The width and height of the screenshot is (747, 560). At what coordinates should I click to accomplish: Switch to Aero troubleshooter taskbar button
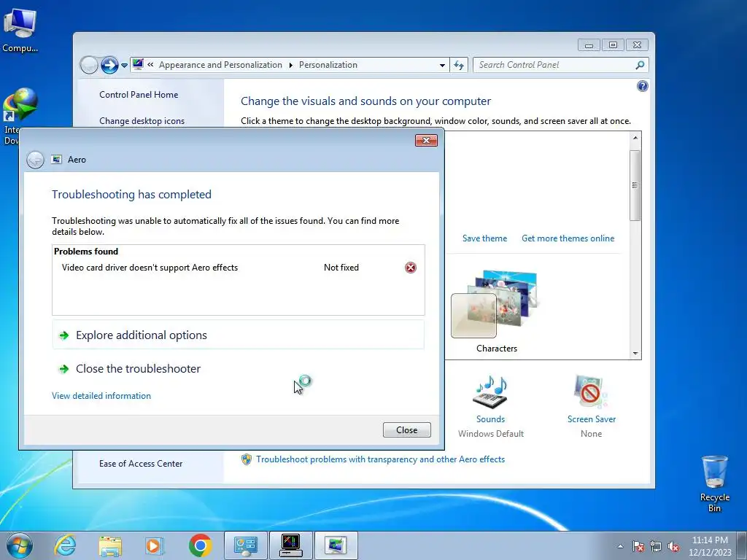coord(336,545)
